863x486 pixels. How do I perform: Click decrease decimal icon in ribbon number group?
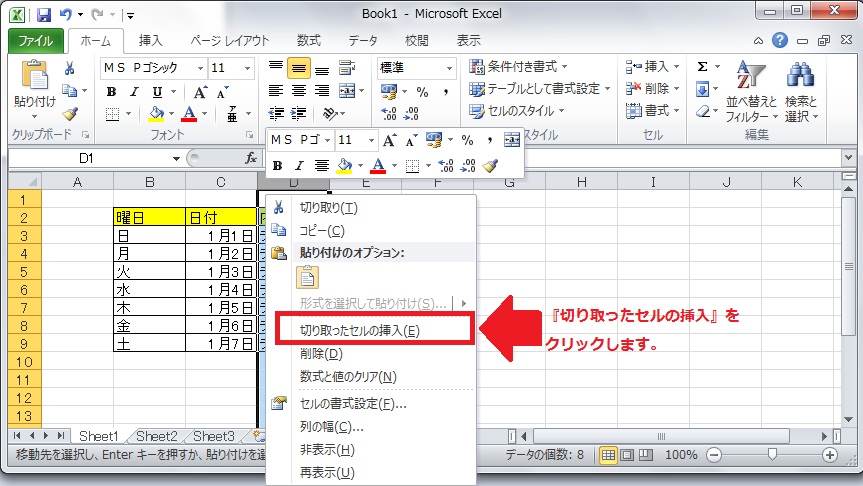[411, 113]
